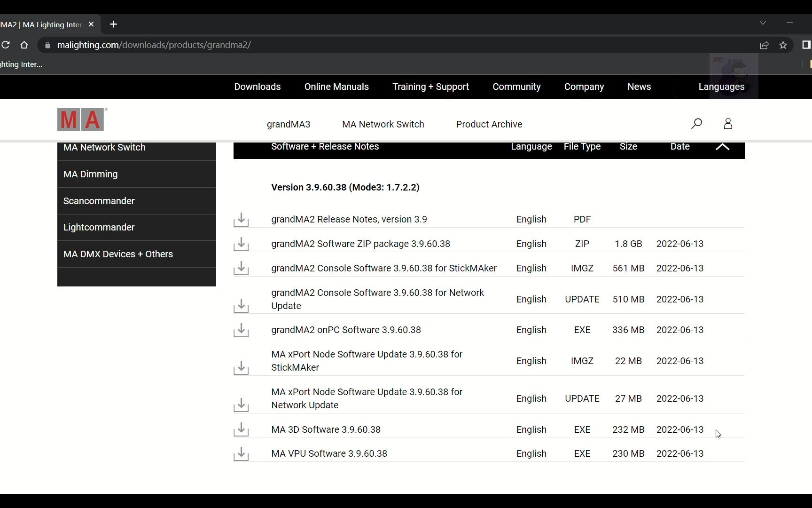Open the Community menu

tap(516, 87)
